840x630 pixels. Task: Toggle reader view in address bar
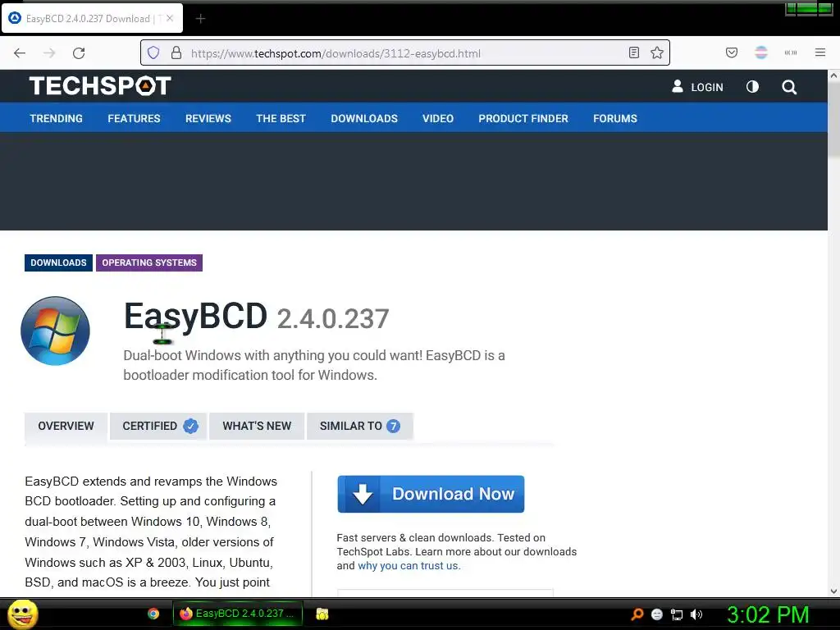click(x=634, y=52)
